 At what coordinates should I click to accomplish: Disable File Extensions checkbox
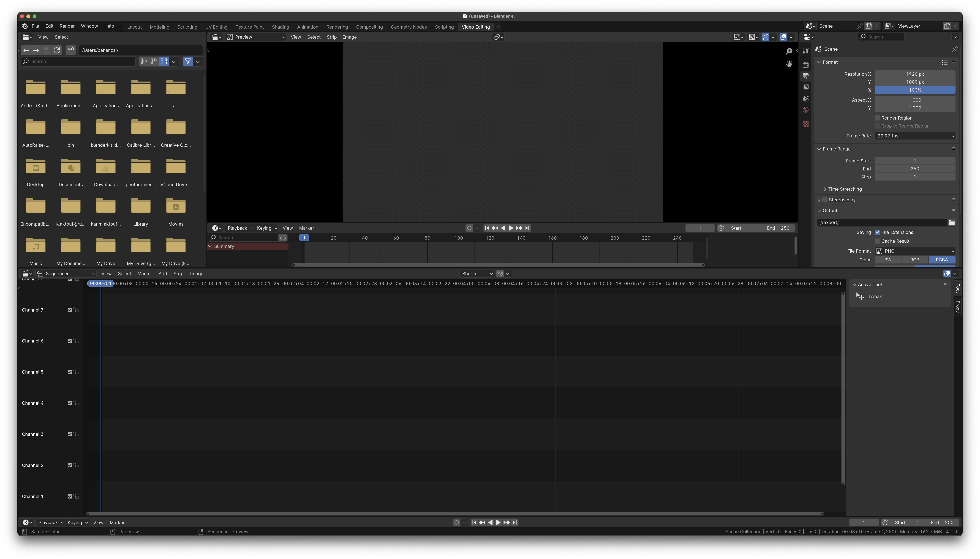[x=877, y=232]
